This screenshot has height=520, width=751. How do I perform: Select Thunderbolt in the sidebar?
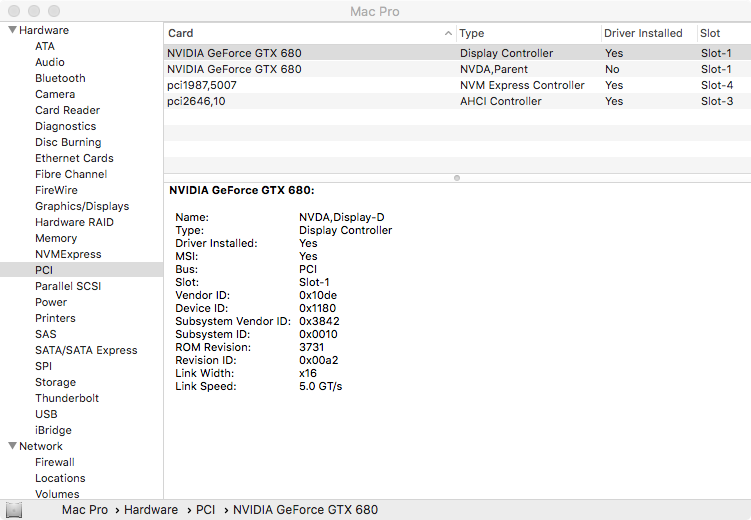pyautogui.click(x=67, y=398)
